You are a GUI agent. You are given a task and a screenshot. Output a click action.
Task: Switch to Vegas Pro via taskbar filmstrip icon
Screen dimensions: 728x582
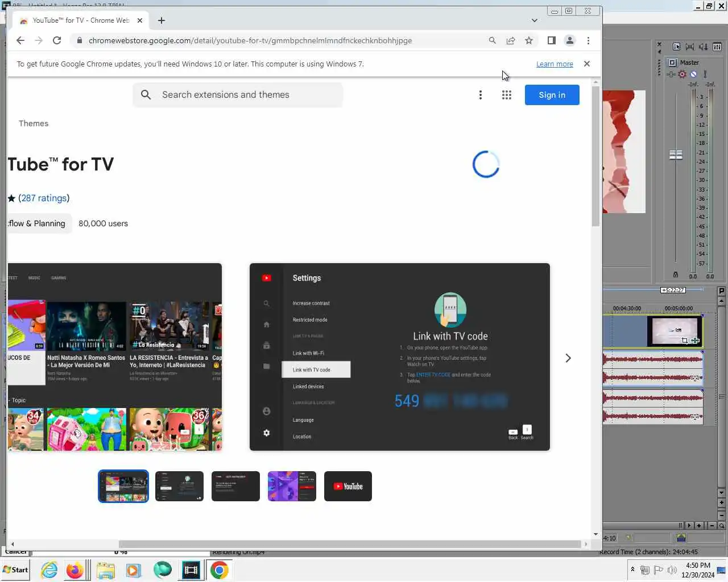point(191,570)
